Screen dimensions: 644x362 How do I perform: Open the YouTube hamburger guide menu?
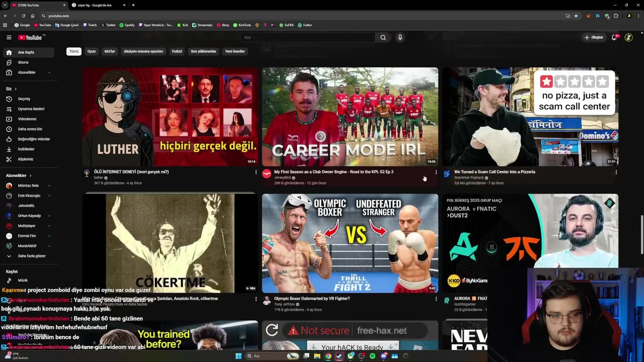pyautogui.click(x=9, y=37)
